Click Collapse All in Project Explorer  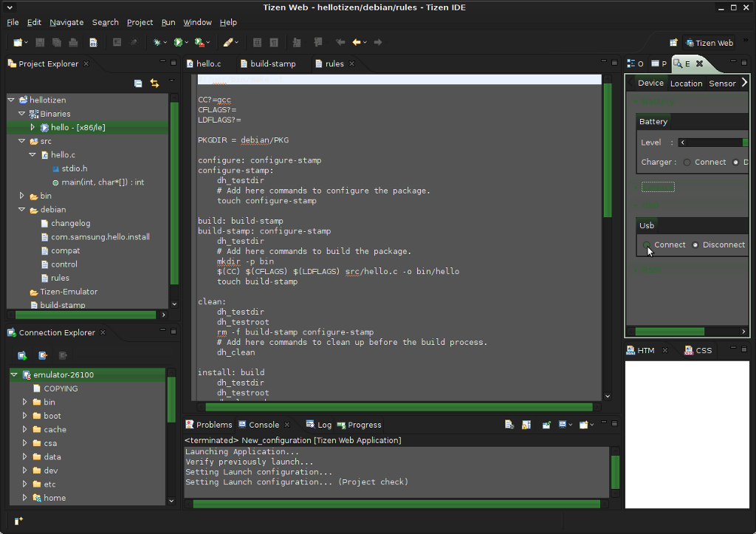pos(138,83)
